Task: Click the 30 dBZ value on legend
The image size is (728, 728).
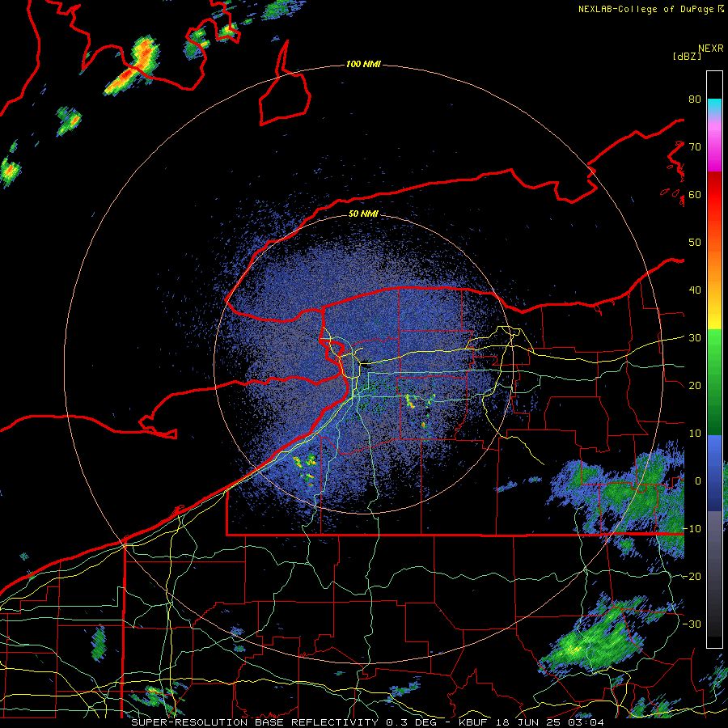Action: click(x=695, y=338)
